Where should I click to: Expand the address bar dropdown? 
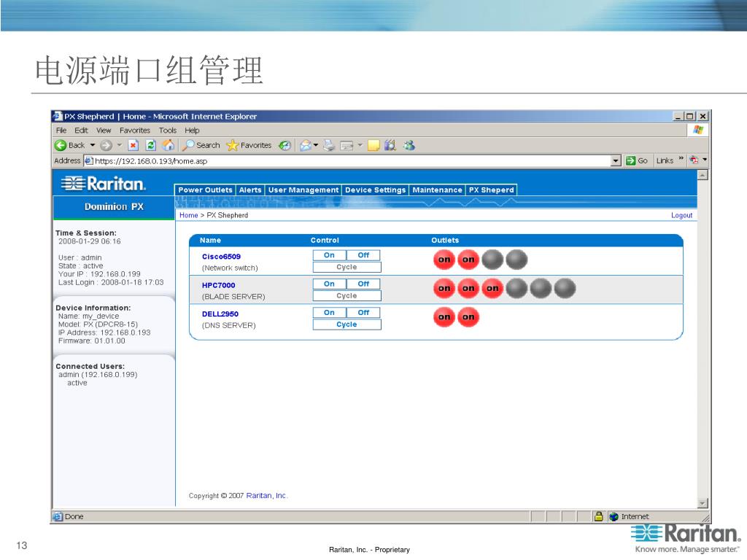tap(616, 161)
